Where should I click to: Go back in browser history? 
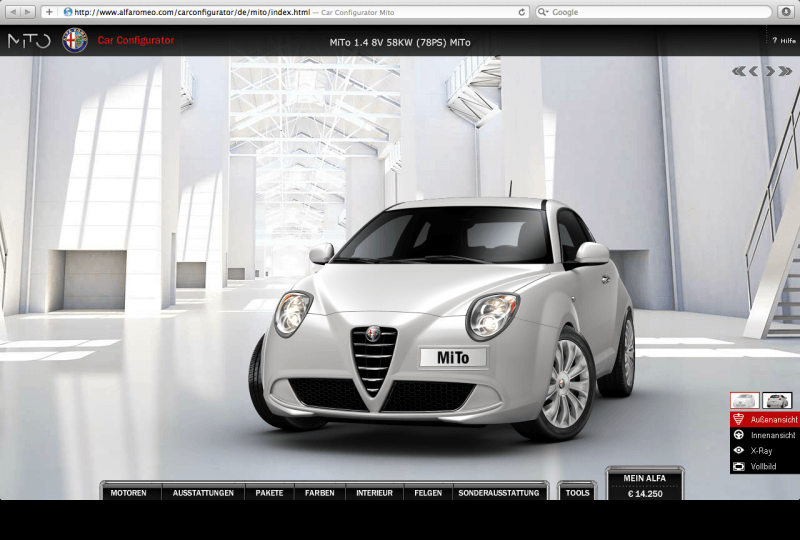pos(13,12)
